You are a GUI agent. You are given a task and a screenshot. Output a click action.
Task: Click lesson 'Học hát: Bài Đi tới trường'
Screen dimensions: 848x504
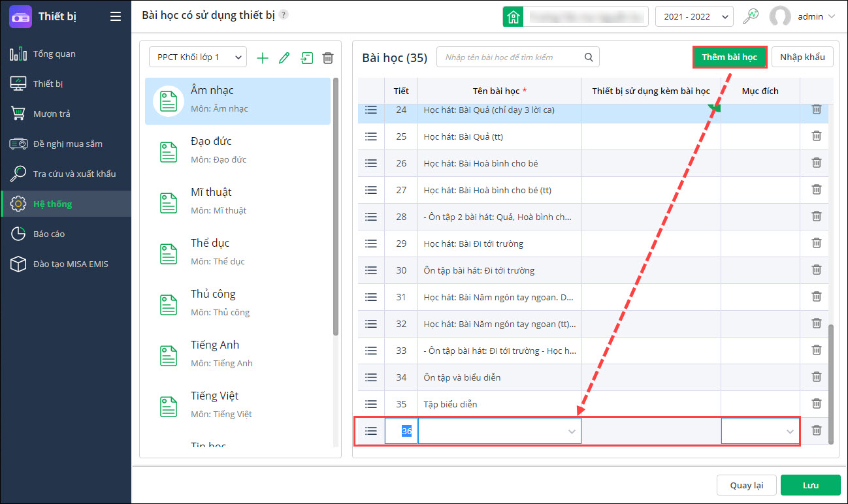point(474,244)
